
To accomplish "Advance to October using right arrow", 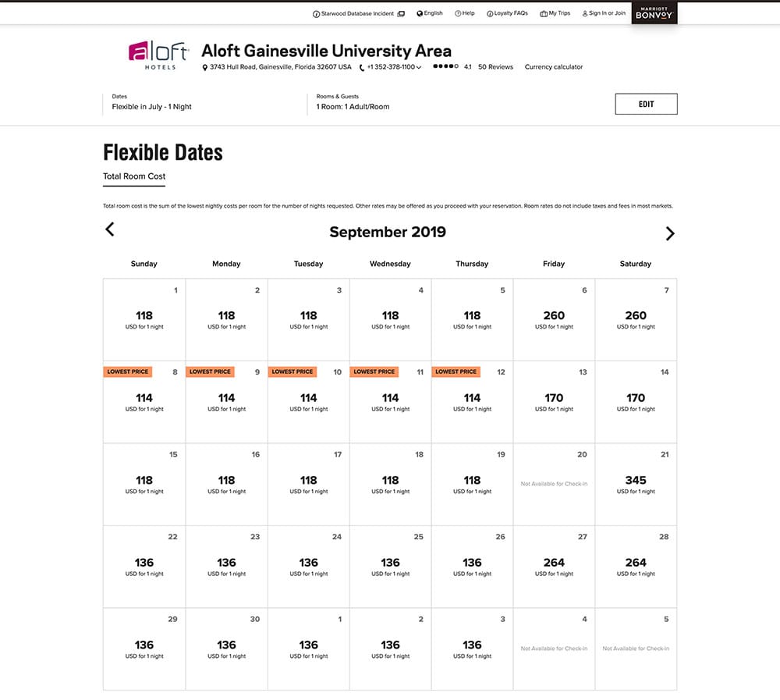I will pos(669,232).
